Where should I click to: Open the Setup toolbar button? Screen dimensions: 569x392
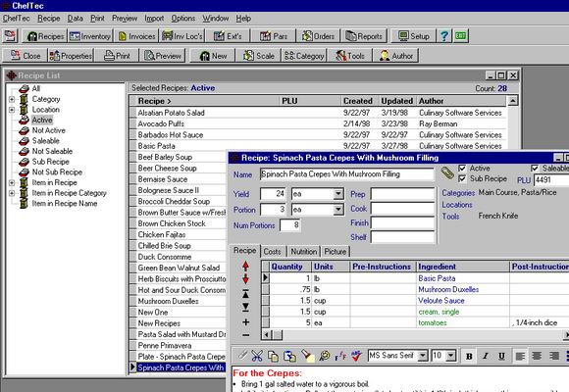(x=413, y=36)
